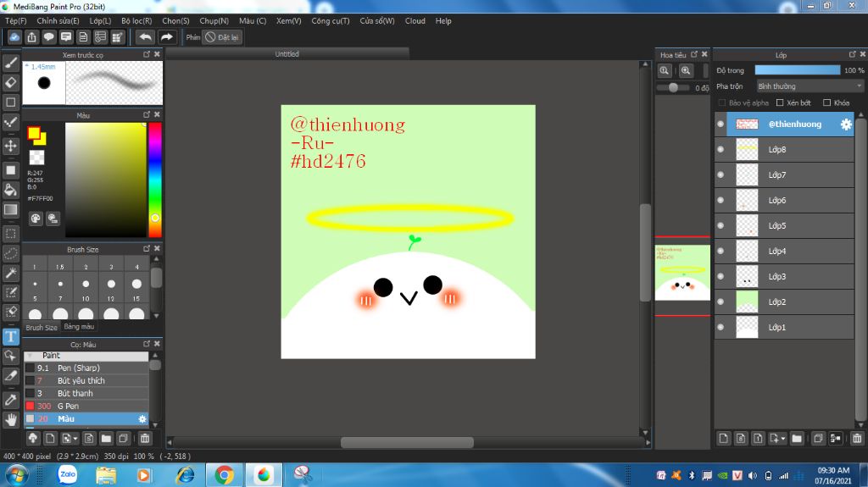Add a layer folder in Layers panel
This screenshot has height=487, width=868.
coord(797,439)
